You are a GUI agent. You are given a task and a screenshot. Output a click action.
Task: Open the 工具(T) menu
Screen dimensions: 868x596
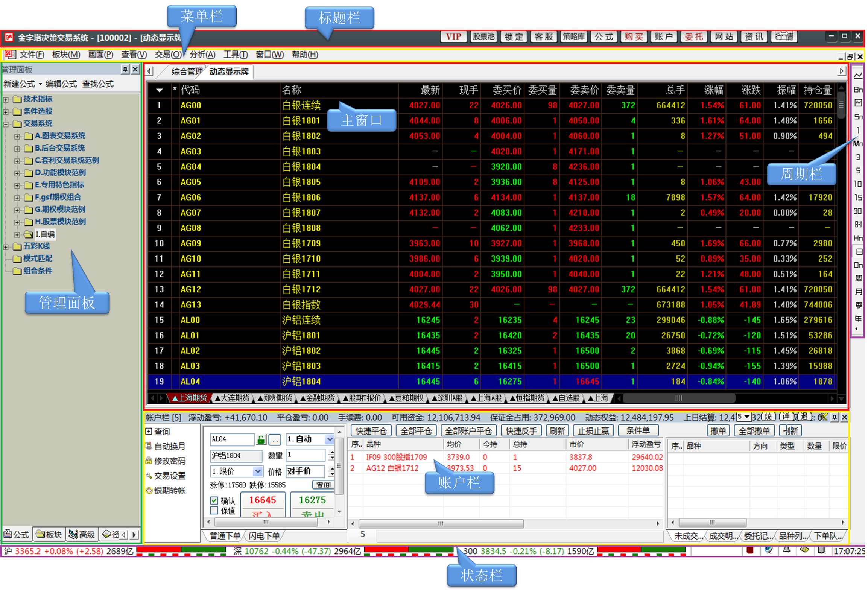tap(236, 55)
